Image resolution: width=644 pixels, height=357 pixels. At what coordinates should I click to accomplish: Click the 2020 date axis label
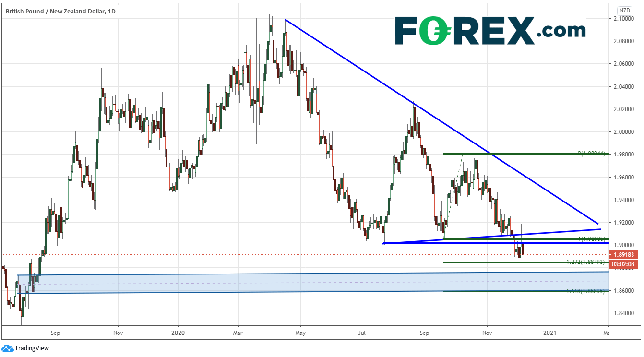[x=178, y=332]
